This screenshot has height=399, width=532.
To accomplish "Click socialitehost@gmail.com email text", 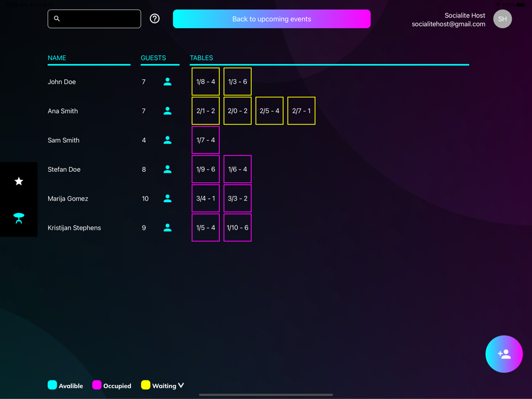I will pyautogui.click(x=448, y=24).
